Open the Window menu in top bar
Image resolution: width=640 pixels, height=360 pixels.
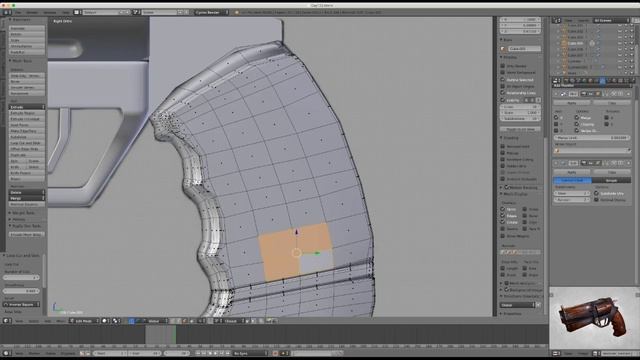pos(50,12)
